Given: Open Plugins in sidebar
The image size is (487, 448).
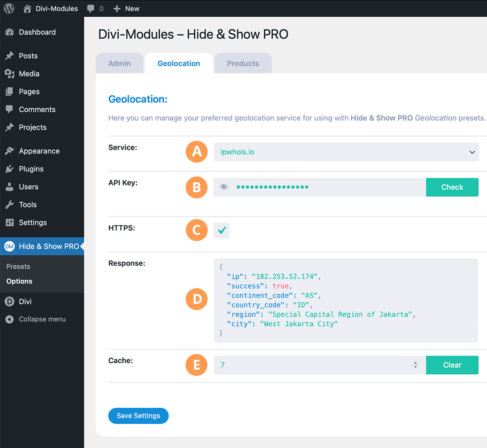Looking at the screenshot, I should (x=31, y=169).
